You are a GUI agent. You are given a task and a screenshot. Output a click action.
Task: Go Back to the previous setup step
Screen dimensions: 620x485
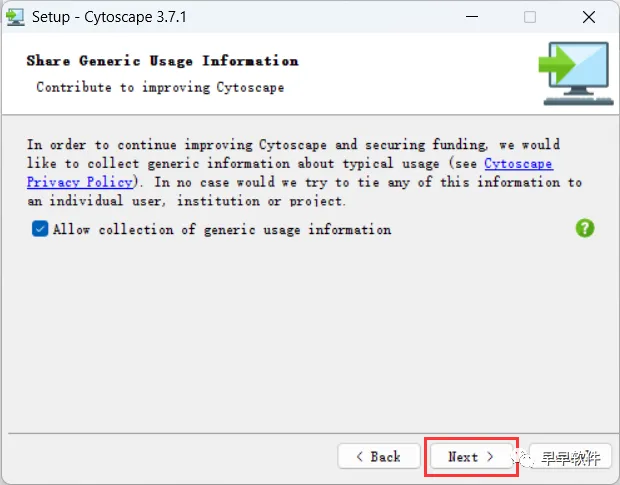pos(379,457)
